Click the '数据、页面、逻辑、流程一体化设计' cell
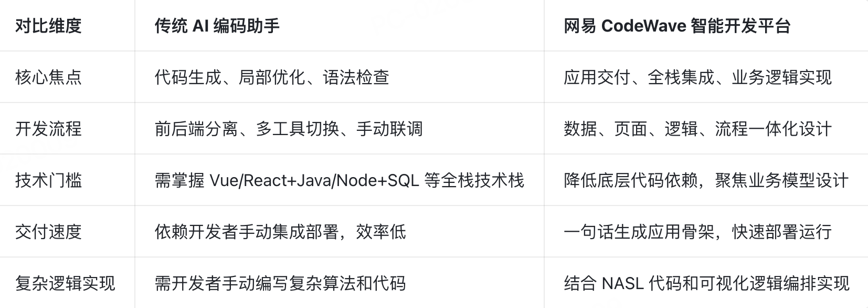868x308 pixels. tap(697, 129)
